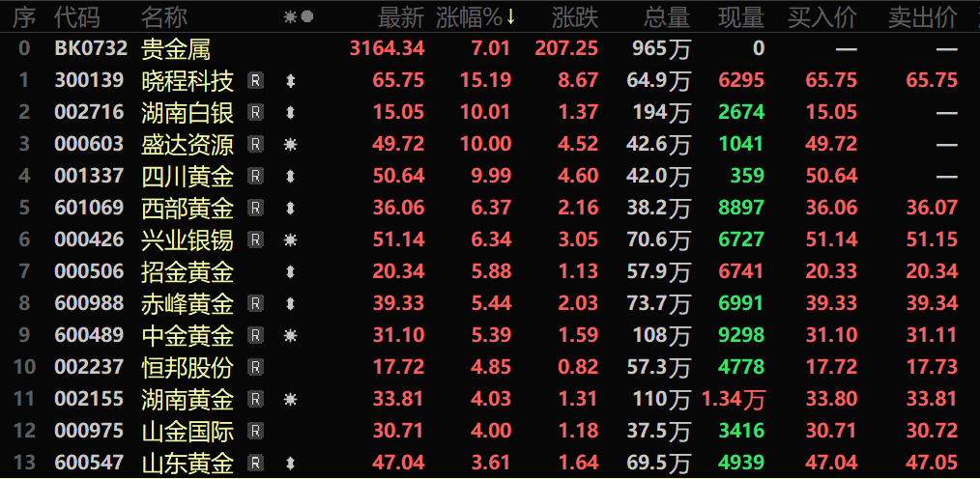Sort by the 涨幅% column header
Screen dimensions: 980x479
click(476, 18)
